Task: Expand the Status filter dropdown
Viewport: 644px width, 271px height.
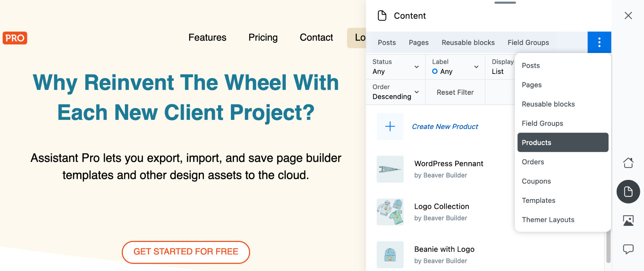Action: pos(395,66)
